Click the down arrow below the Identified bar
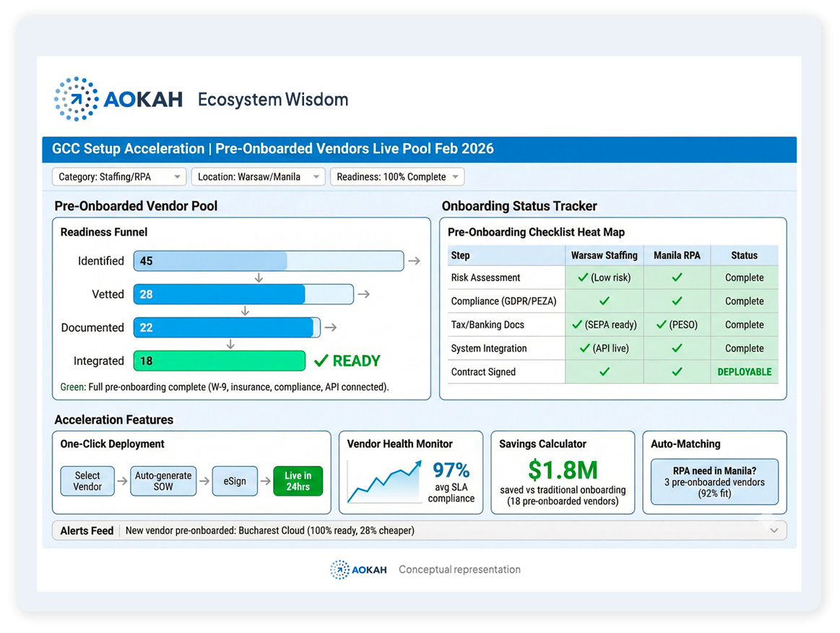The width and height of the screenshot is (840, 633). [259, 277]
